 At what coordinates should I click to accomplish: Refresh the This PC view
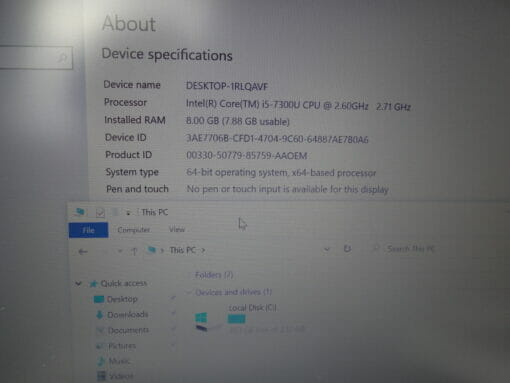pyautogui.click(x=347, y=249)
